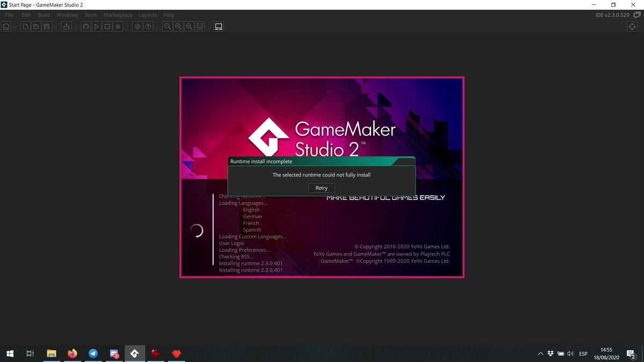Screen dimensions: 644x362
Task: Click the target icon below IDE version
Action: pos(633,26)
